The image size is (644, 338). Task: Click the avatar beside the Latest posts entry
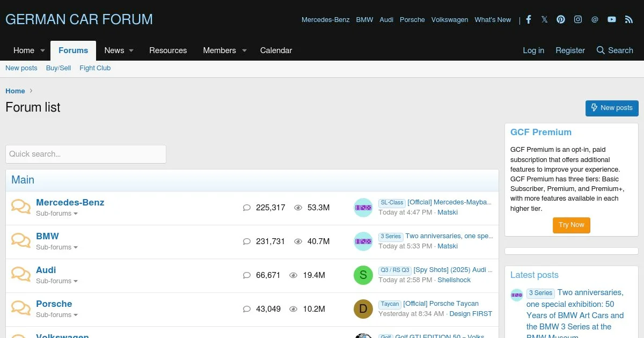(517, 295)
